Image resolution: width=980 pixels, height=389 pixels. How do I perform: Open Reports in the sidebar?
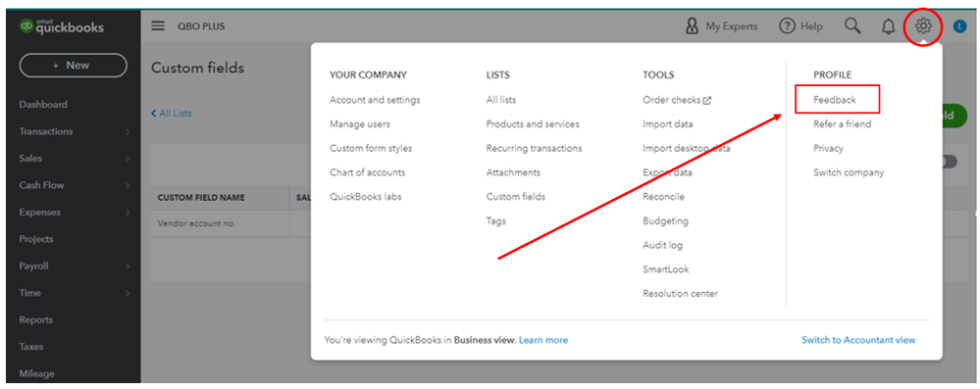click(x=35, y=319)
